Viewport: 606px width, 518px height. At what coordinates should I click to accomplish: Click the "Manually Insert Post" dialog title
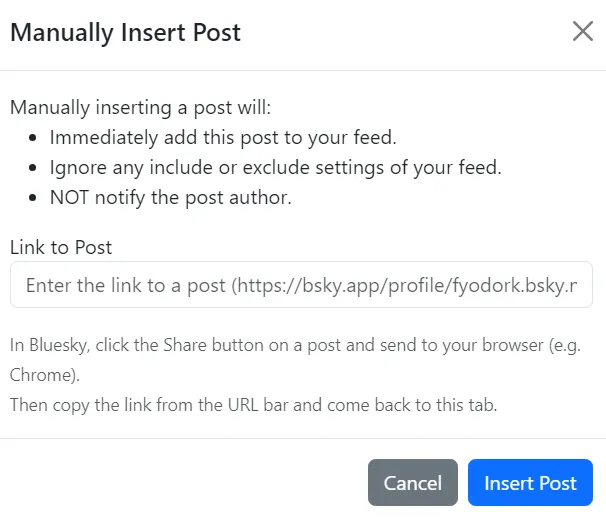(x=125, y=32)
